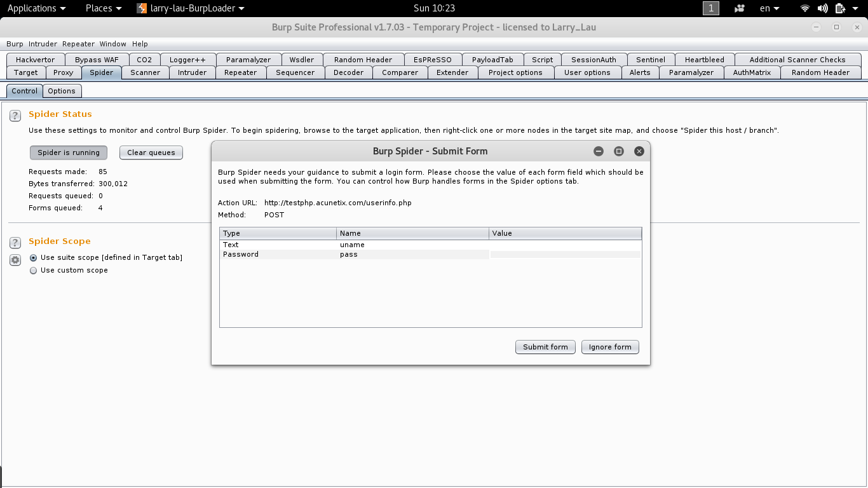Open the Burp menu

[15, 44]
